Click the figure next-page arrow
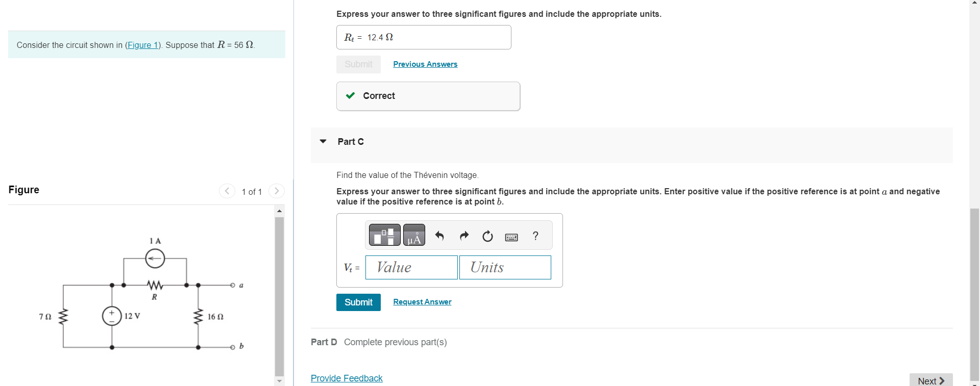 point(276,191)
